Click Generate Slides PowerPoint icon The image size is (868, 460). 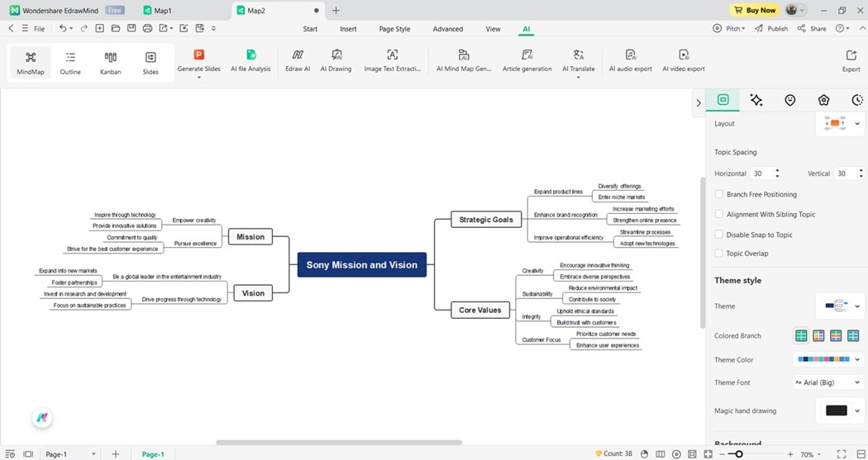pos(198,55)
